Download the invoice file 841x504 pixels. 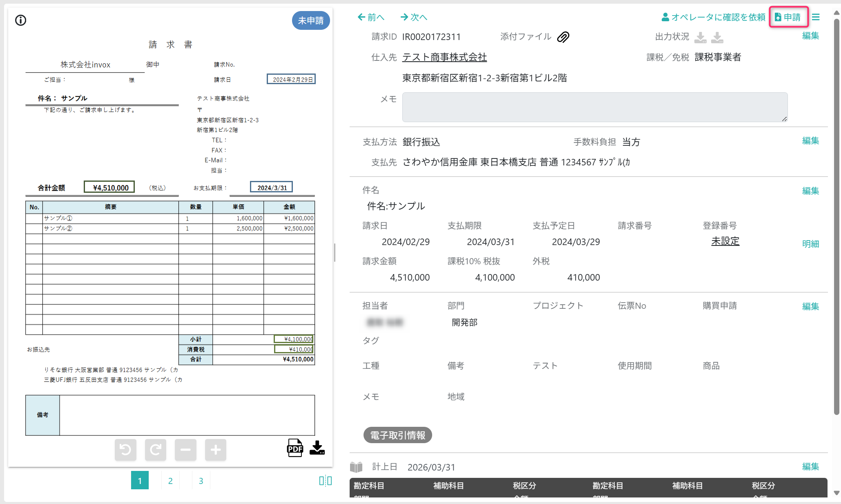pyautogui.click(x=317, y=448)
